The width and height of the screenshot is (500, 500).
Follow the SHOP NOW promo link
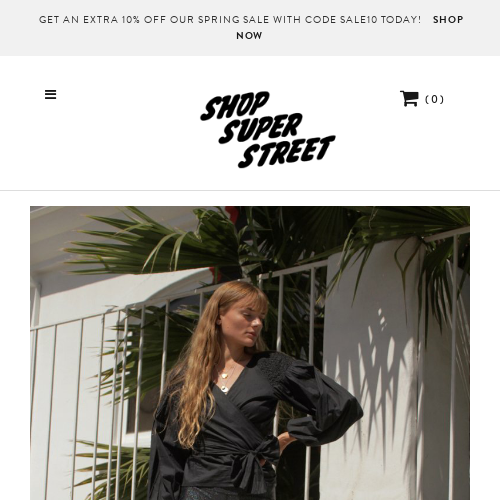click(x=350, y=27)
